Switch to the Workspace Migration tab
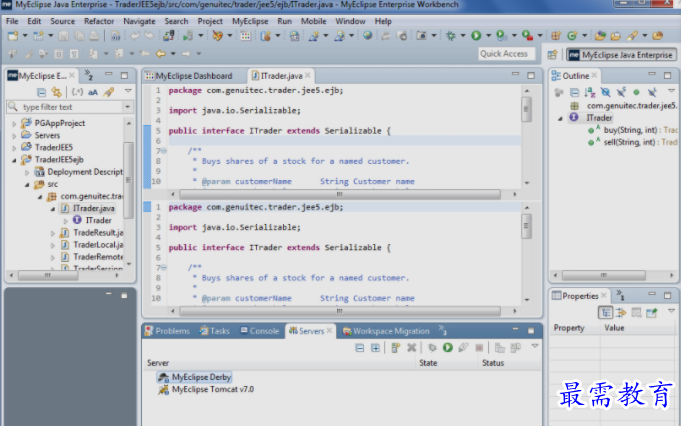This screenshot has width=681, height=426. [386, 331]
